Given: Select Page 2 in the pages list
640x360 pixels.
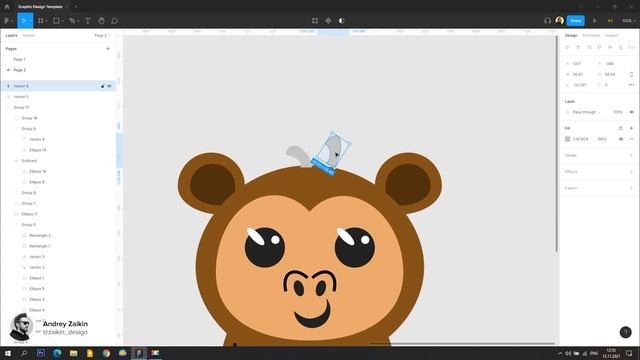Looking at the screenshot, I should click(x=19, y=70).
